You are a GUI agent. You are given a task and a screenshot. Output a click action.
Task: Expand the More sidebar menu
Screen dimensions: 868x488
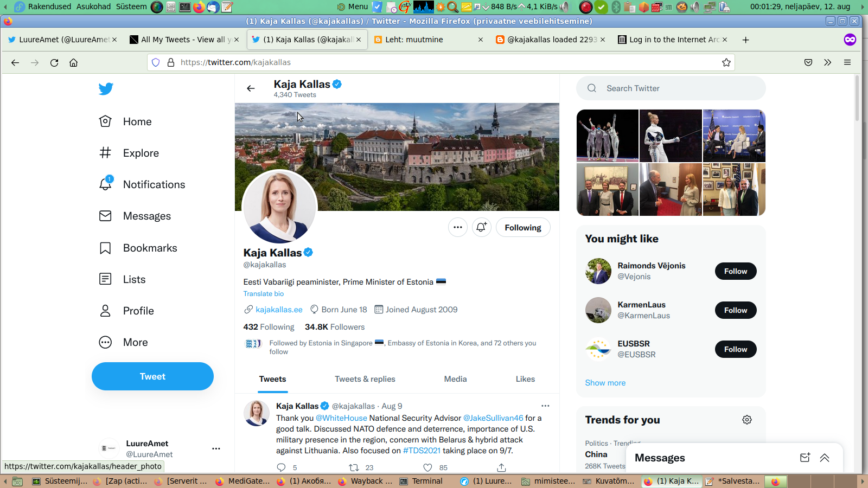[124, 342]
